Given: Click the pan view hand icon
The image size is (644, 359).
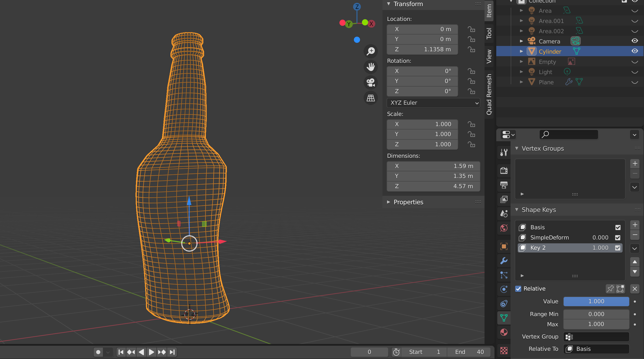Looking at the screenshot, I should (x=371, y=67).
